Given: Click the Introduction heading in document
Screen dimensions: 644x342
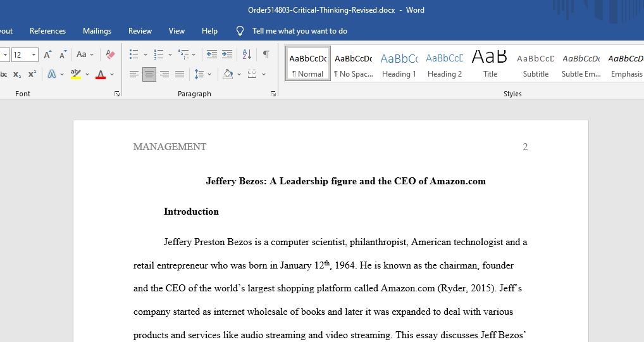Looking at the screenshot, I should point(191,212).
